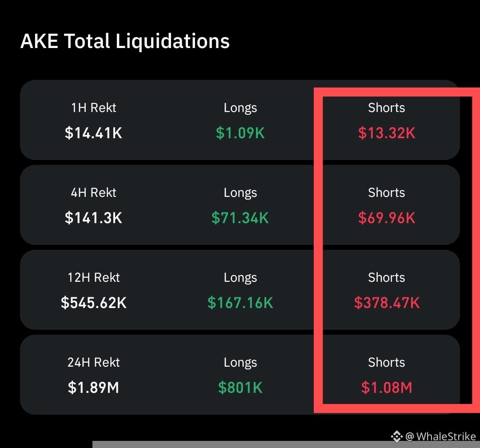The image size is (480, 448).
Task: Click the 1H Shorts value $13.32K
Action: click(387, 133)
